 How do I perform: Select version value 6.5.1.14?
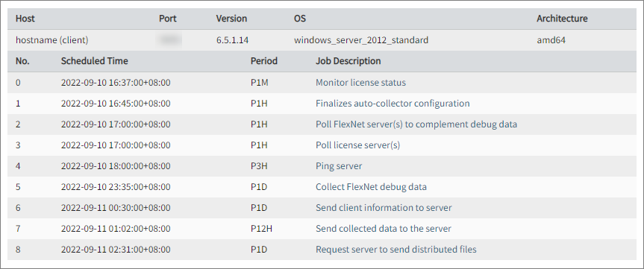tap(232, 40)
